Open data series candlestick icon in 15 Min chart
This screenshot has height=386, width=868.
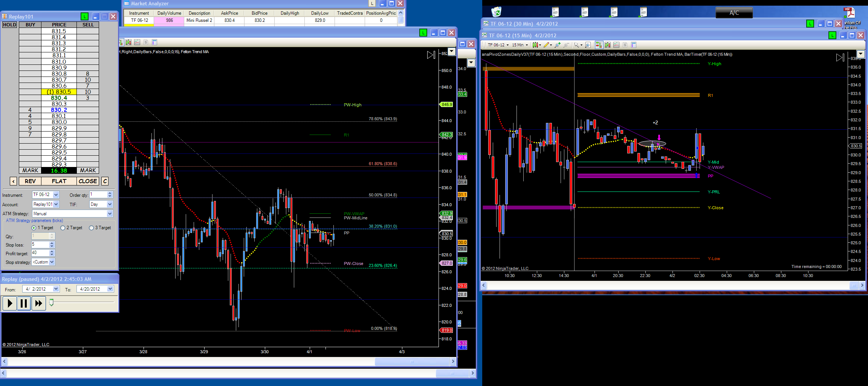(x=608, y=45)
